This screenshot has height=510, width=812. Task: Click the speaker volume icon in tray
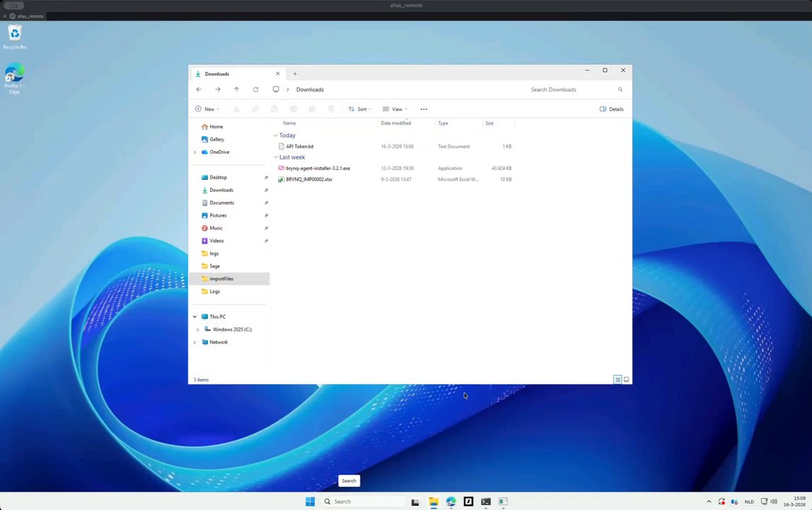click(x=774, y=501)
